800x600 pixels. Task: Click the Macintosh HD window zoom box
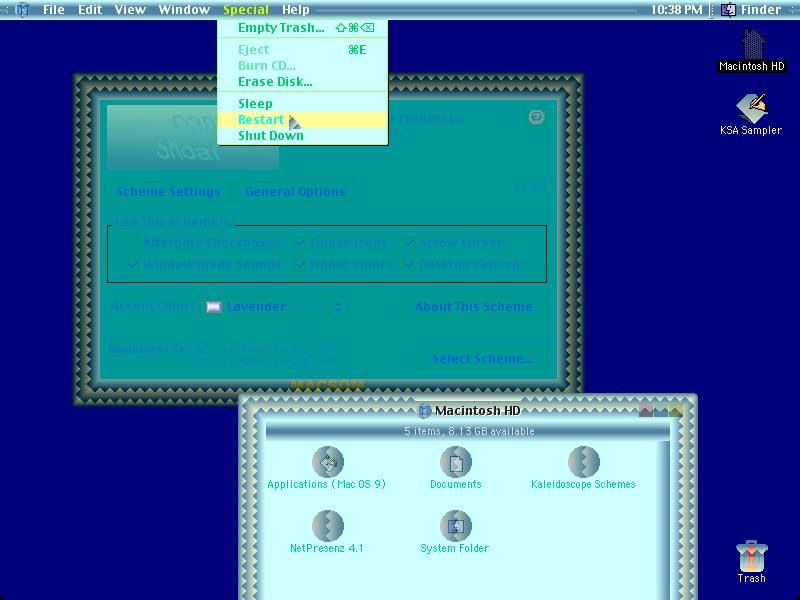pyautogui.click(x=661, y=410)
